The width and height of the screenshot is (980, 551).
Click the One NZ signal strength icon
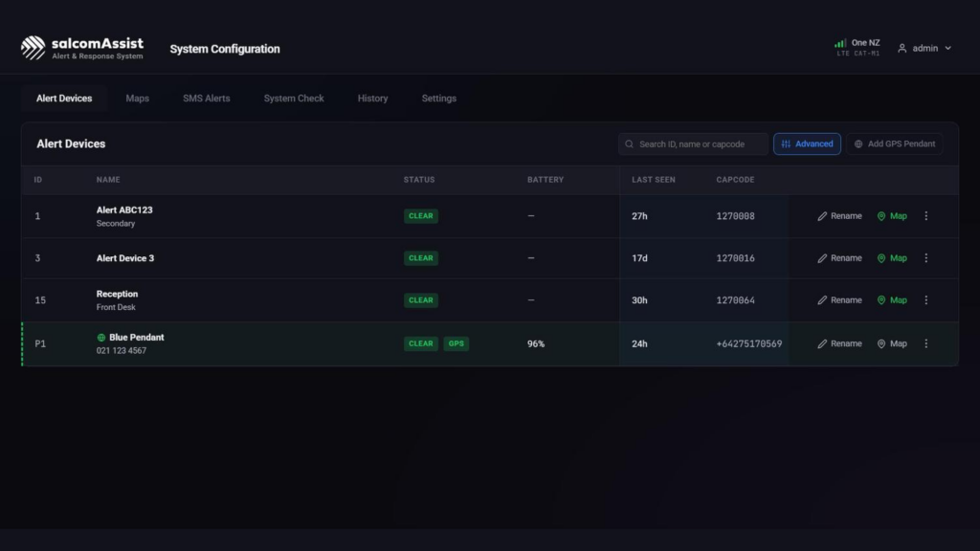pyautogui.click(x=840, y=43)
